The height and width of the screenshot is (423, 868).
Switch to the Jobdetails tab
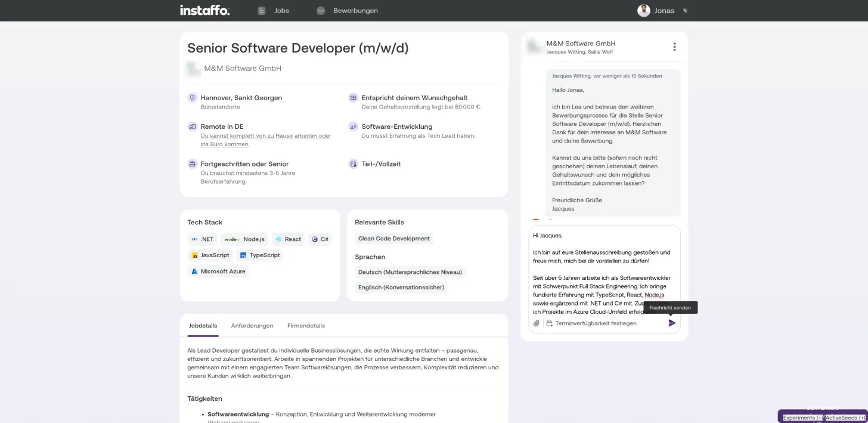point(203,326)
